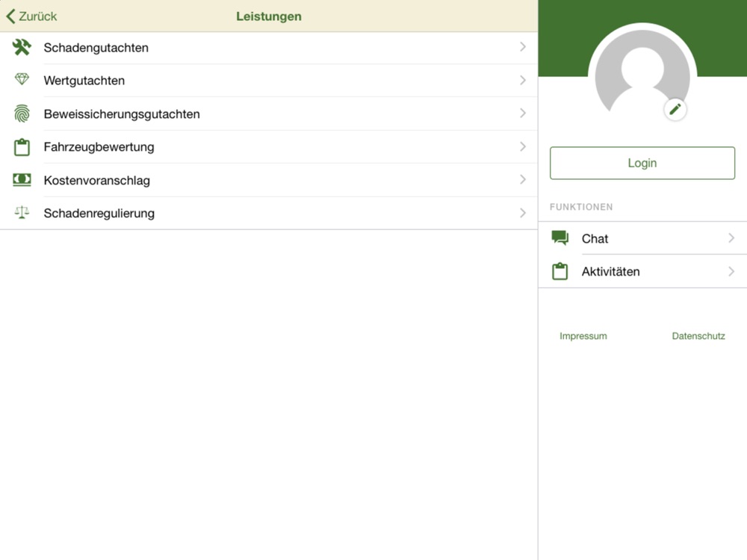Viewport: 747px width, 560px height.
Task: Click the chat bubbles icon
Action: pyautogui.click(x=560, y=237)
